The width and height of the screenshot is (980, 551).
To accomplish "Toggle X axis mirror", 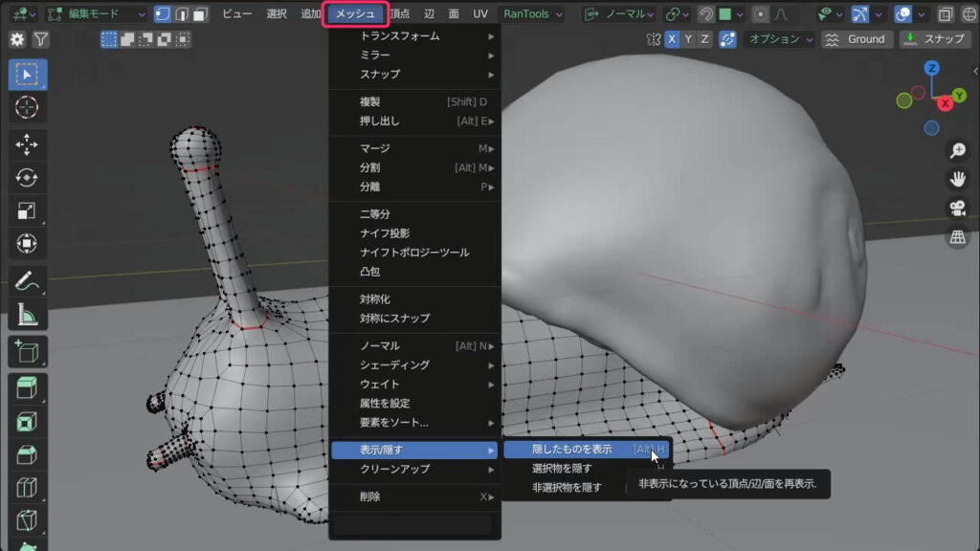I will click(x=672, y=39).
